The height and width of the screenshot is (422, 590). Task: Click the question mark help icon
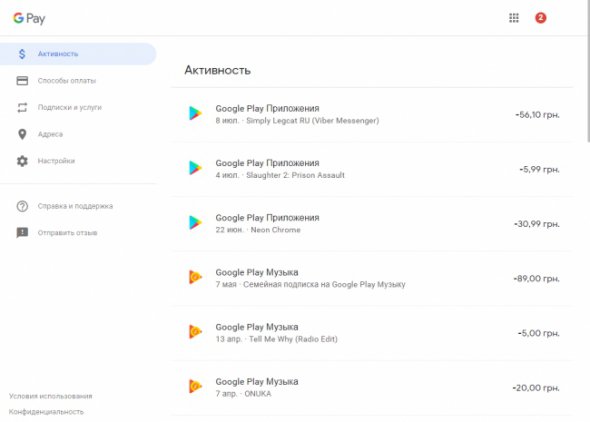pos(22,206)
